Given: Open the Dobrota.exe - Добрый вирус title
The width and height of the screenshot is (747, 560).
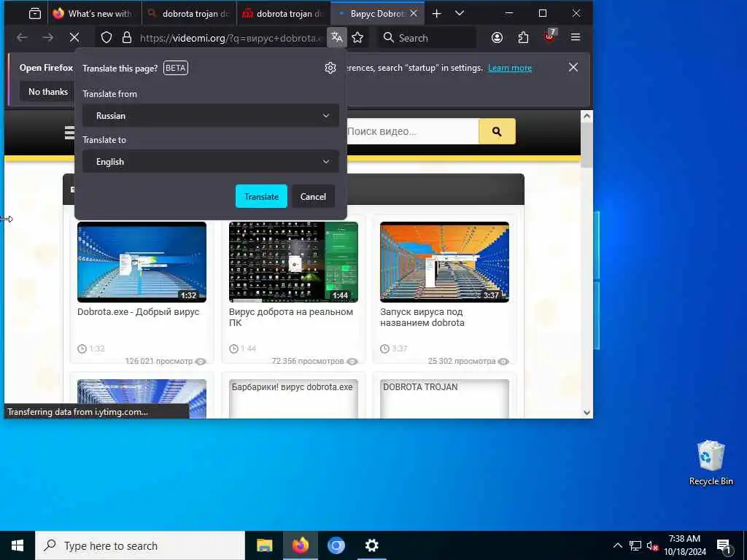Looking at the screenshot, I should coord(138,312).
